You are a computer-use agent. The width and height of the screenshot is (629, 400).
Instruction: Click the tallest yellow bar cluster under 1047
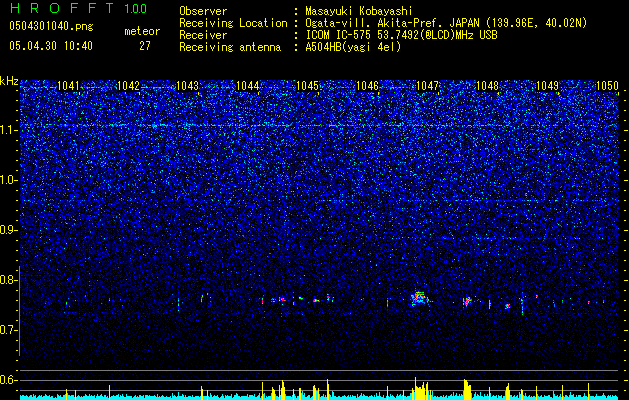click(421, 388)
